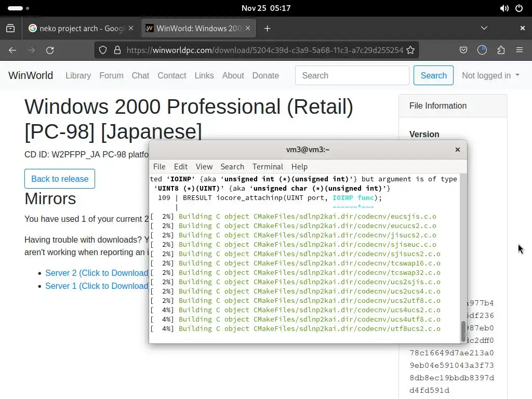Viewport: 532px width, 399px height.
Task: Open the system power menu
Action: point(519,8)
